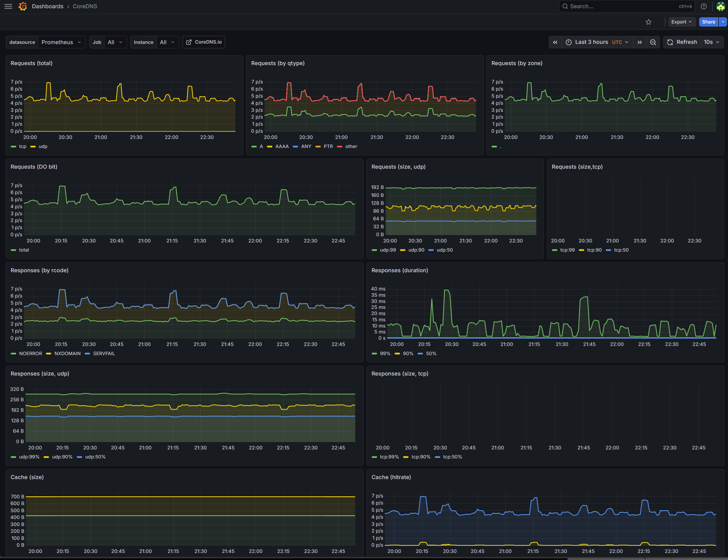Open the Requests (DO bit) panel title
Screen dimensions: 728x560
[34, 167]
